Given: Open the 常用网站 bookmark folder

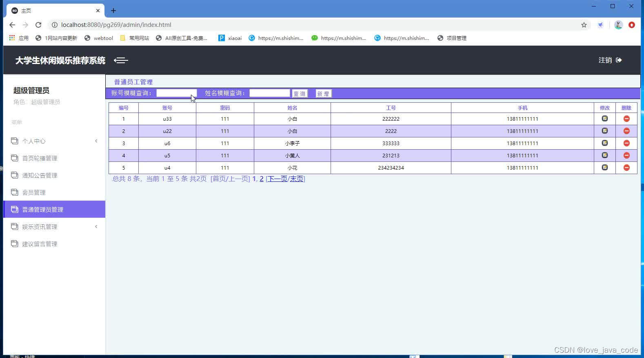Looking at the screenshot, I should pos(135,38).
